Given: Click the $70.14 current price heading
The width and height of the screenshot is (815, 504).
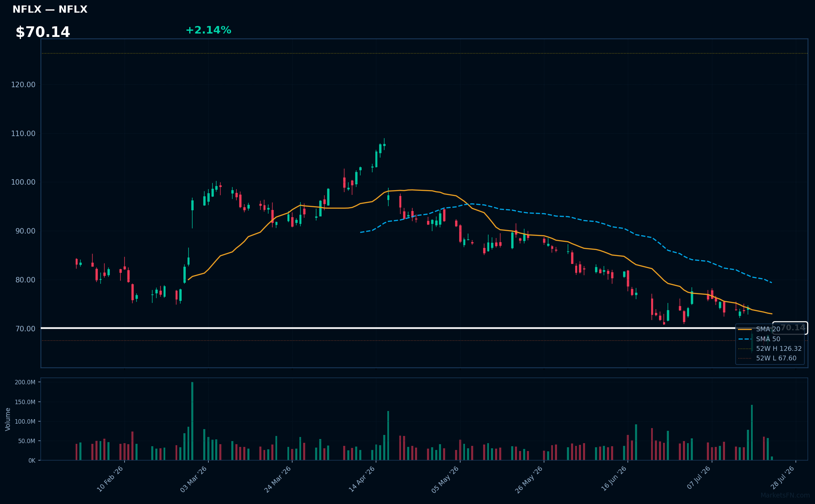Looking at the screenshot, I should click(43, 32).
